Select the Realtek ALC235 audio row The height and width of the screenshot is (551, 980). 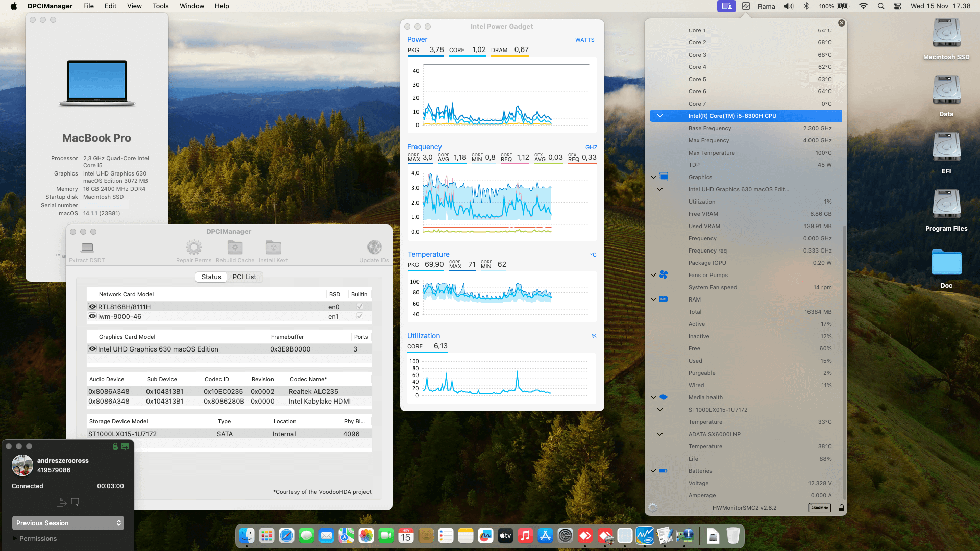pyautogui.click(x=229, y=391)
